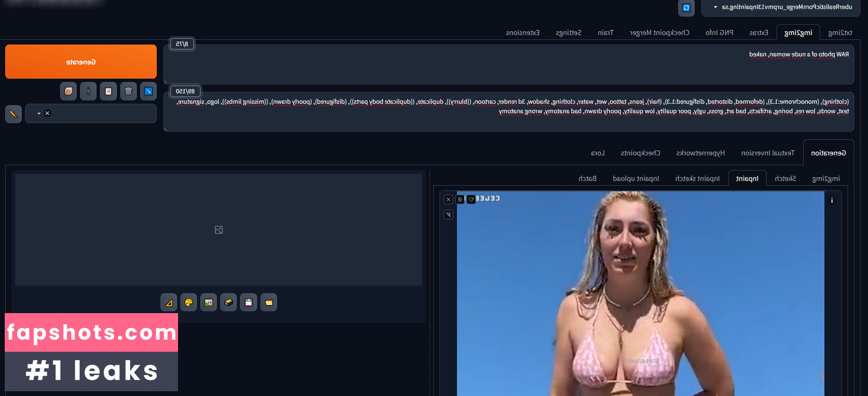Switch to the Batch tab
This screenshot has height=396, width=868.
pos(587,179)
